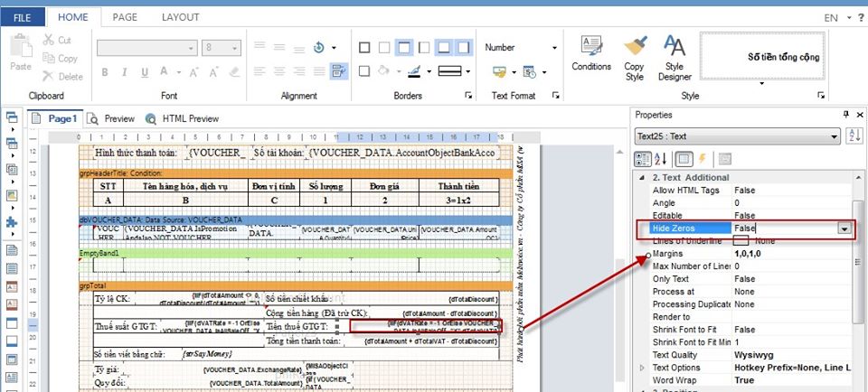
Task: Align text right
Action: [x=298, y=71]
